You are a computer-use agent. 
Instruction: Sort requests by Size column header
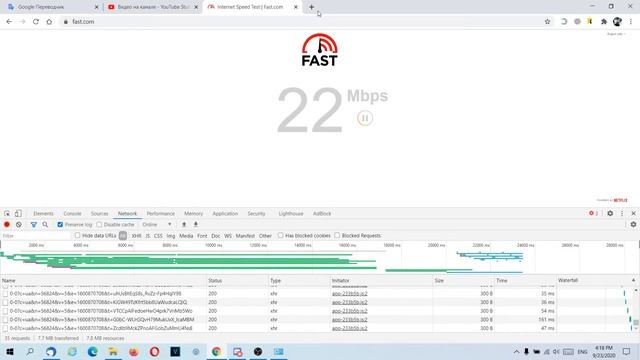coord(463,280)
